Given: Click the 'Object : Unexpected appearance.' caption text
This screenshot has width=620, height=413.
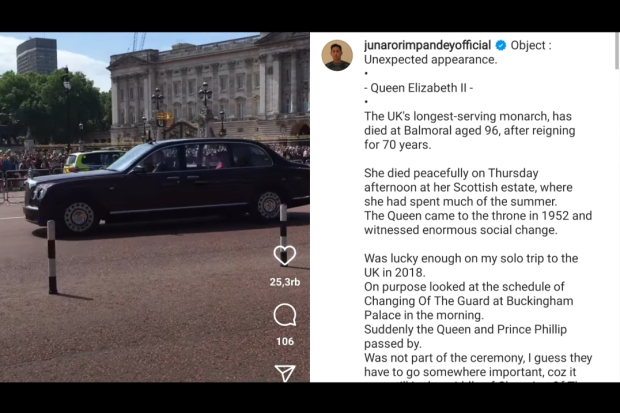Looking at the screenshot, I should pyautogui.click(x=457, y=53).
